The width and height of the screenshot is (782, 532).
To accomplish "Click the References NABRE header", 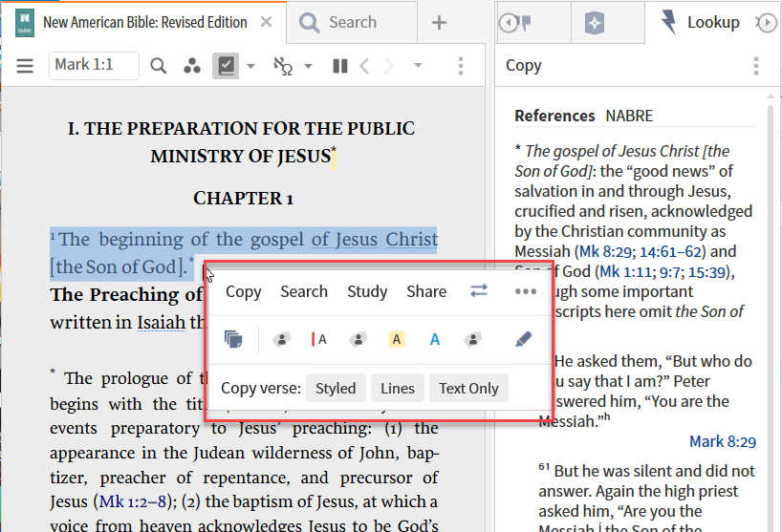I will tap(583, 117).
